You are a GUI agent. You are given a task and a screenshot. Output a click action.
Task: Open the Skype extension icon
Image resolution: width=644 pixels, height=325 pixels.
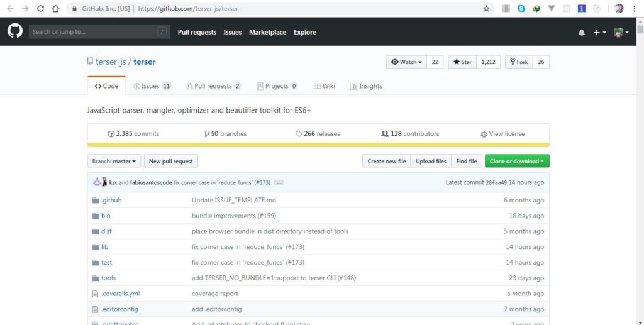[521, 9]
